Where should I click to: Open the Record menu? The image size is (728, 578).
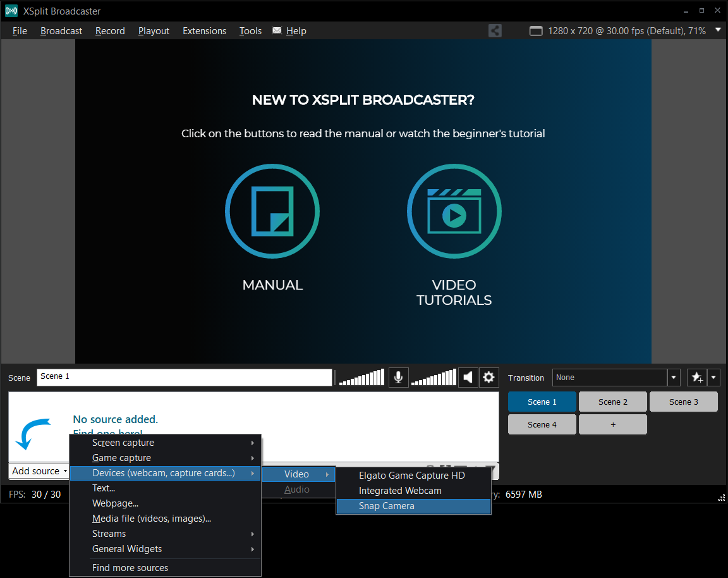point(110,30)
